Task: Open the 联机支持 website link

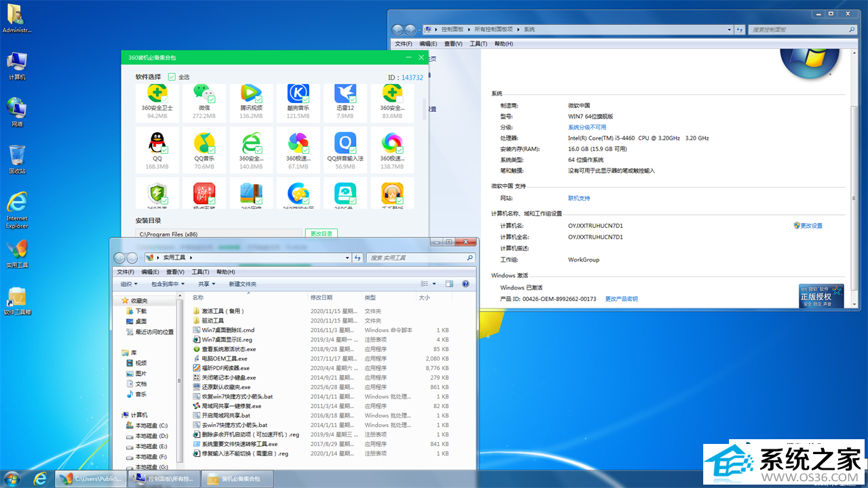Action: pos(579,198)
